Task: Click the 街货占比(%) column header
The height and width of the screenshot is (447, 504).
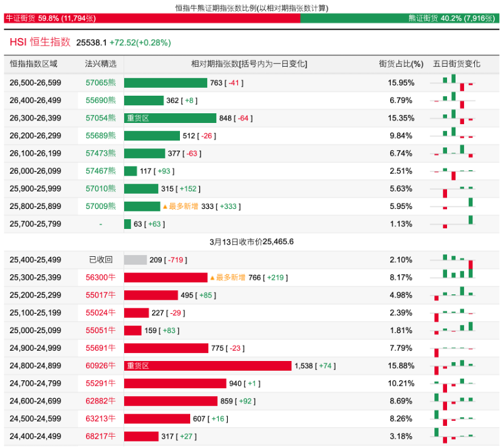Action: coord(401,64)
